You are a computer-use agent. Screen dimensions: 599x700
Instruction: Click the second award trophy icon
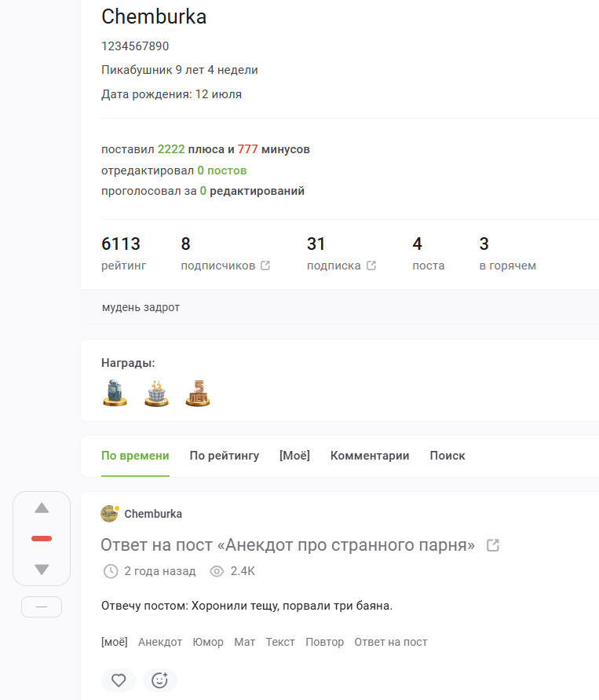(x=157, y=393)
